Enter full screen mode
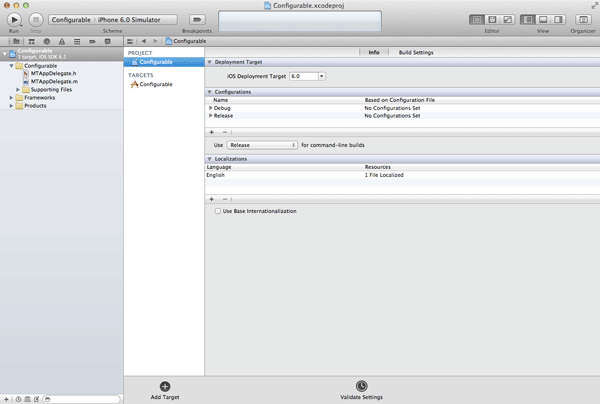The height and width of the screenshot is (404, 600). pos(594,5)
